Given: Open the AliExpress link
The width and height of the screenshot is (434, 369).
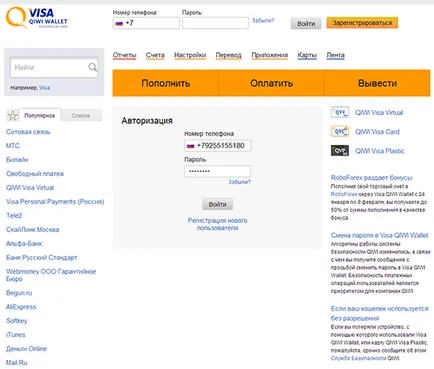Looking at the screenshot, I should click(21, 307).
